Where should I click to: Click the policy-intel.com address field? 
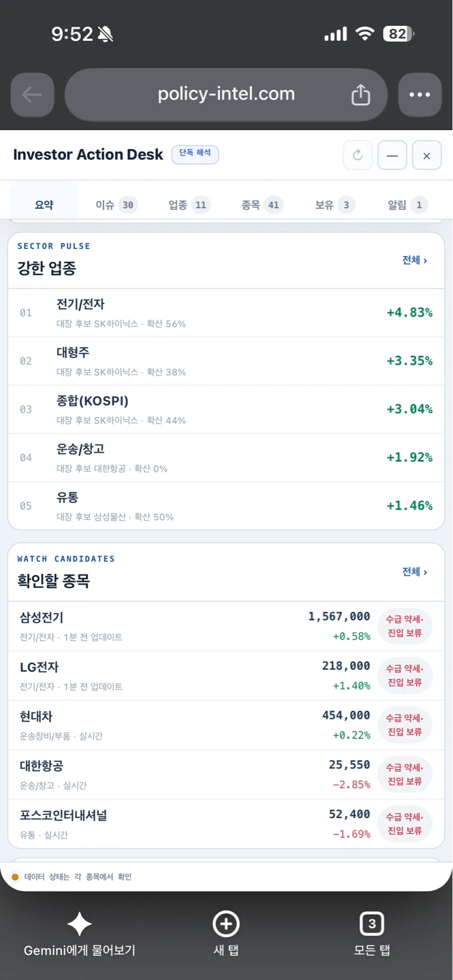(226, 95)
